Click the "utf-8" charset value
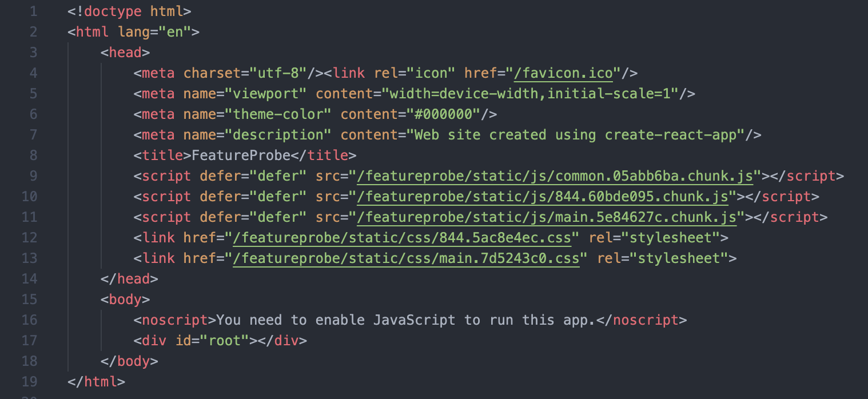Screen dimensions: 868x399 click(x=277, y=73)
